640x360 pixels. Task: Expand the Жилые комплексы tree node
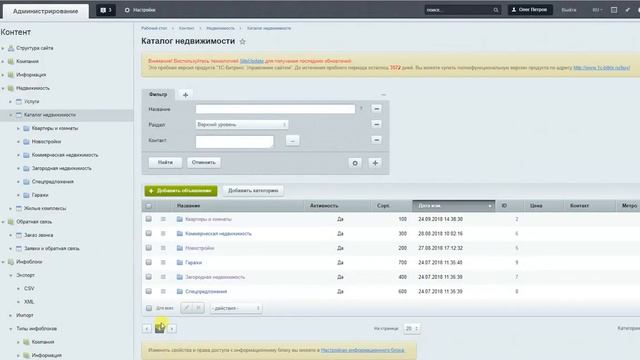(11, 209)
